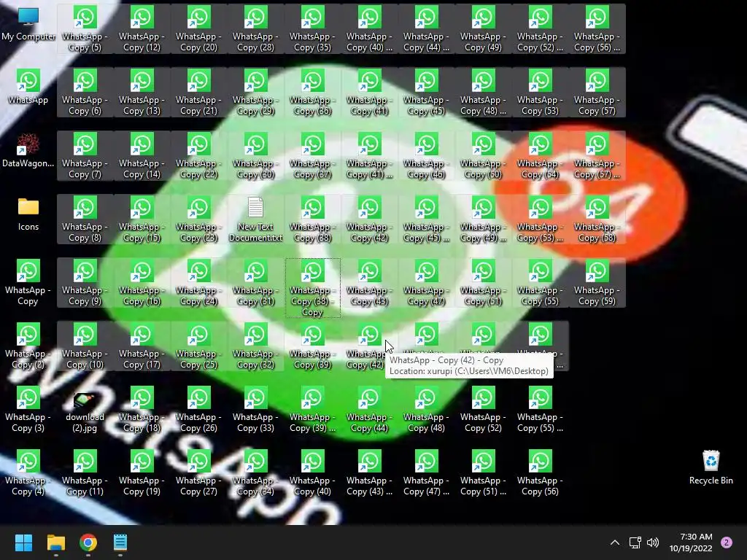Show hidden system tray icons
Viewport: 747px width, 560px height.
click(x=615, y=542)
